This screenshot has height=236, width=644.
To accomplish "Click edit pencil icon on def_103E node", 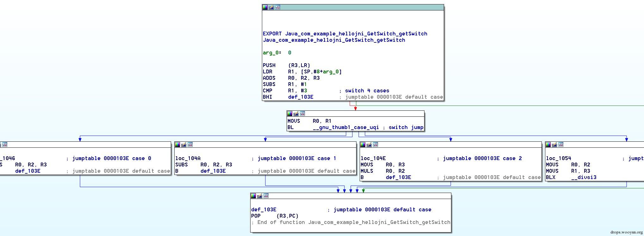I will click(x=260, y=196).
